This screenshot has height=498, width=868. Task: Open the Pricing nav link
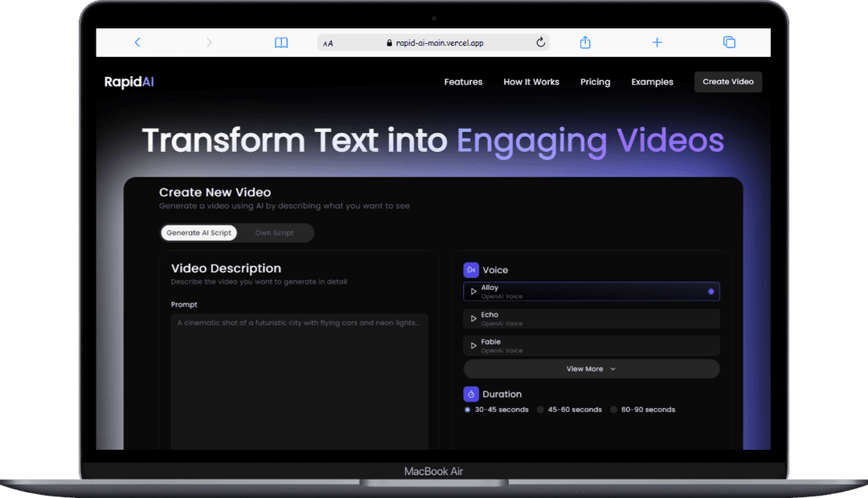pos(595,82)
